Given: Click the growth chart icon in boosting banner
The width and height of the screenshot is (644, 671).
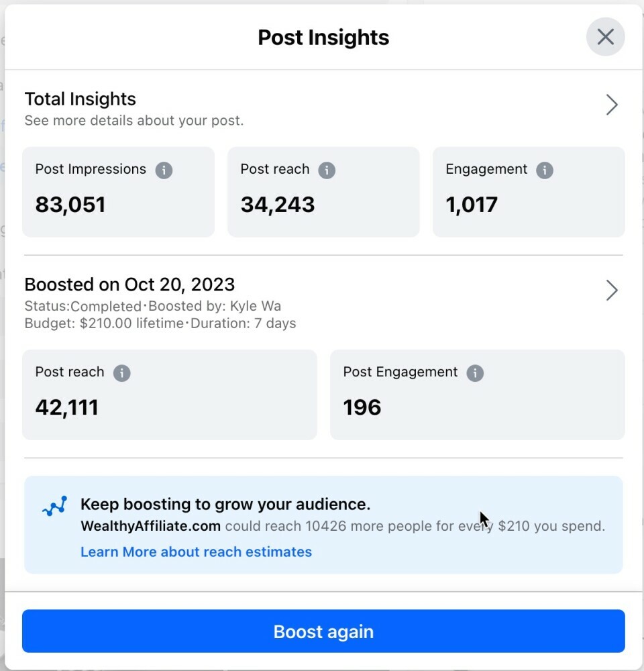Looking at the screenshot, I should point(54,507).
